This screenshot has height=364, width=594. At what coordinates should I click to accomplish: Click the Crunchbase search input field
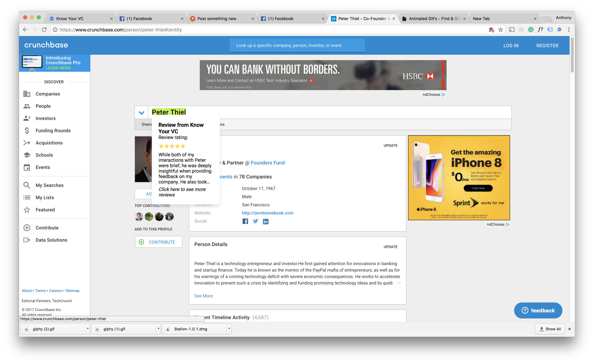point(297,45)
